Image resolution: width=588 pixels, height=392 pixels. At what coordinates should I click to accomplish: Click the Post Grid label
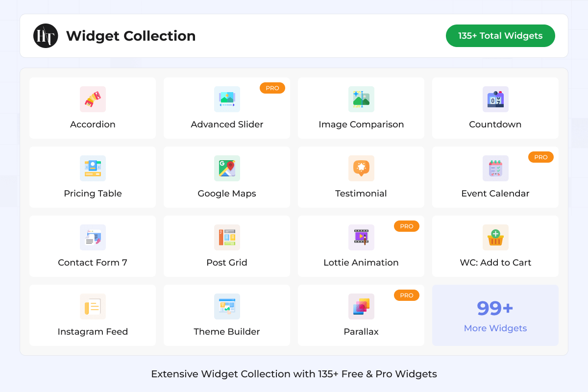227,263
